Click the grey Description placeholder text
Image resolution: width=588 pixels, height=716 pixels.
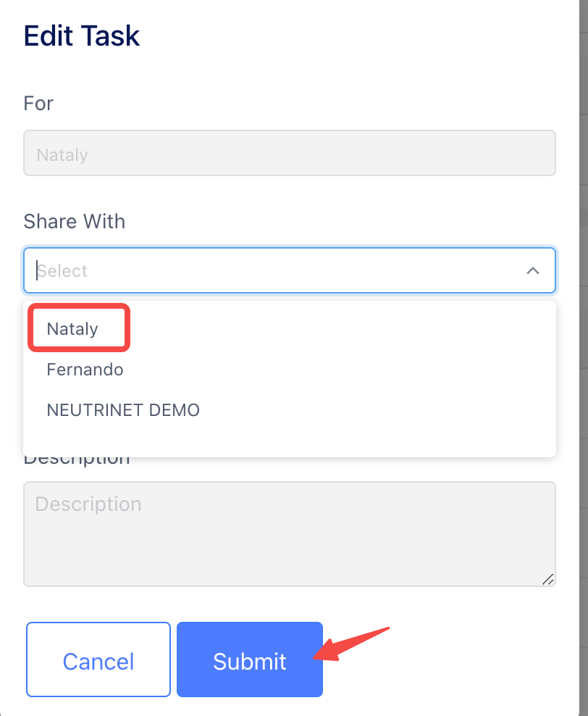tap(88, 504)
